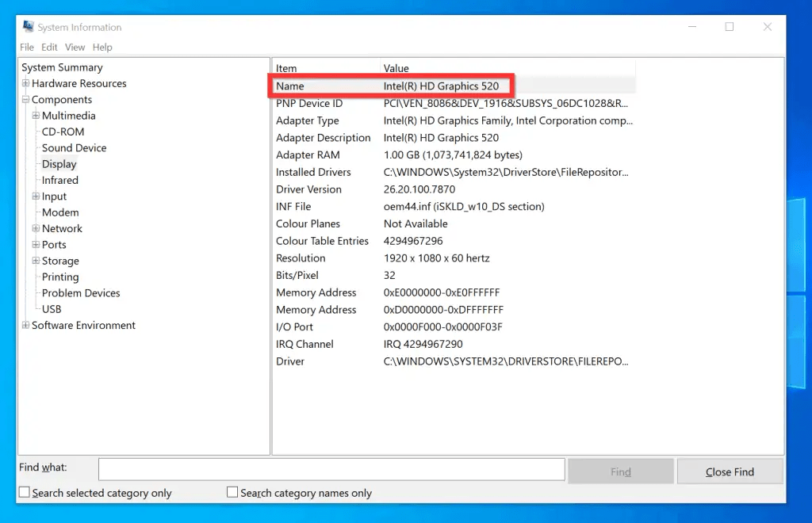Collapse the Components node

[28, 99]
